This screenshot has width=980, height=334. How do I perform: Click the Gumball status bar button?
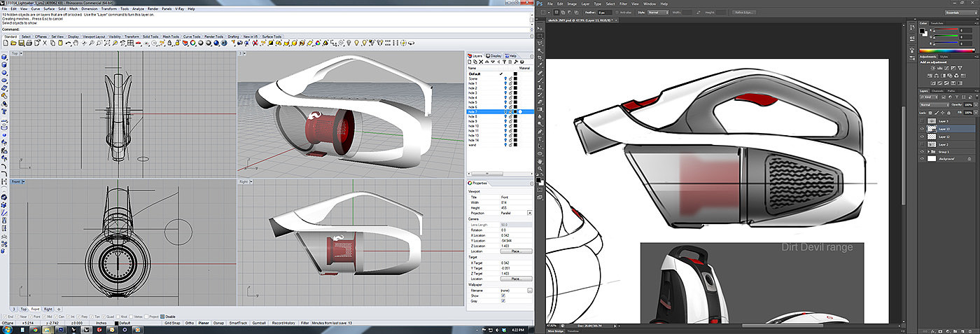pos(258,323)
